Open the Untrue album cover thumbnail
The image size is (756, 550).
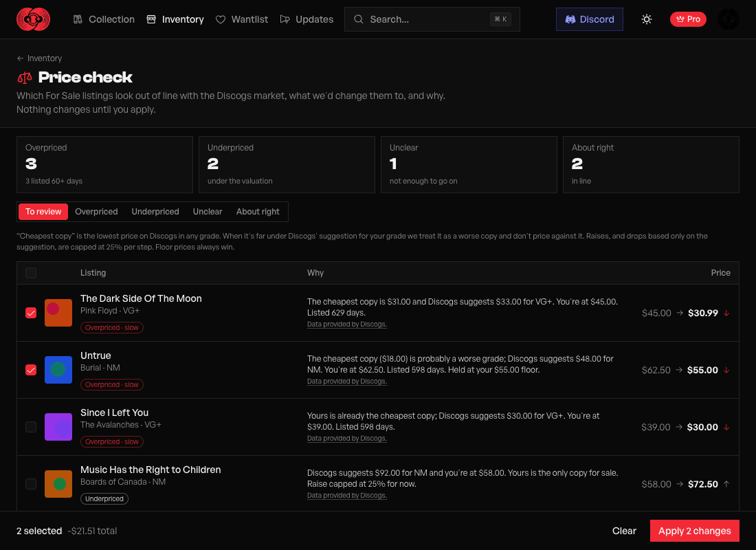pyautogui.click(x=58, y=370)
